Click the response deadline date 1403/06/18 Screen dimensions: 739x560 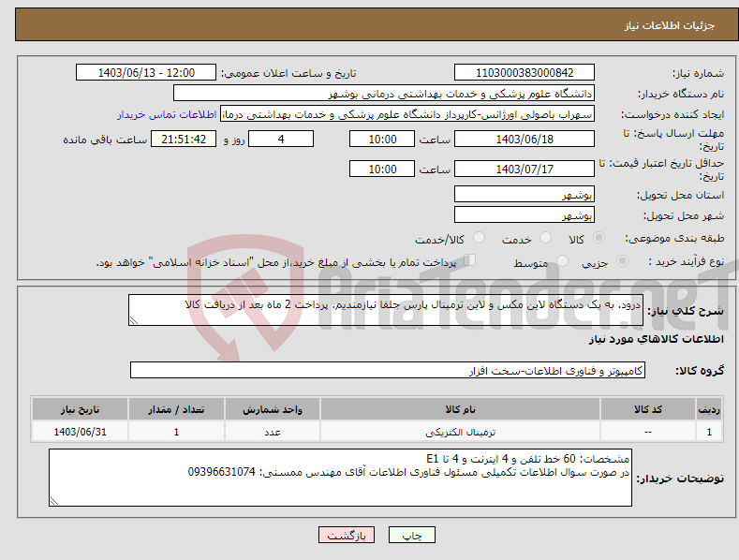(525, 139)
